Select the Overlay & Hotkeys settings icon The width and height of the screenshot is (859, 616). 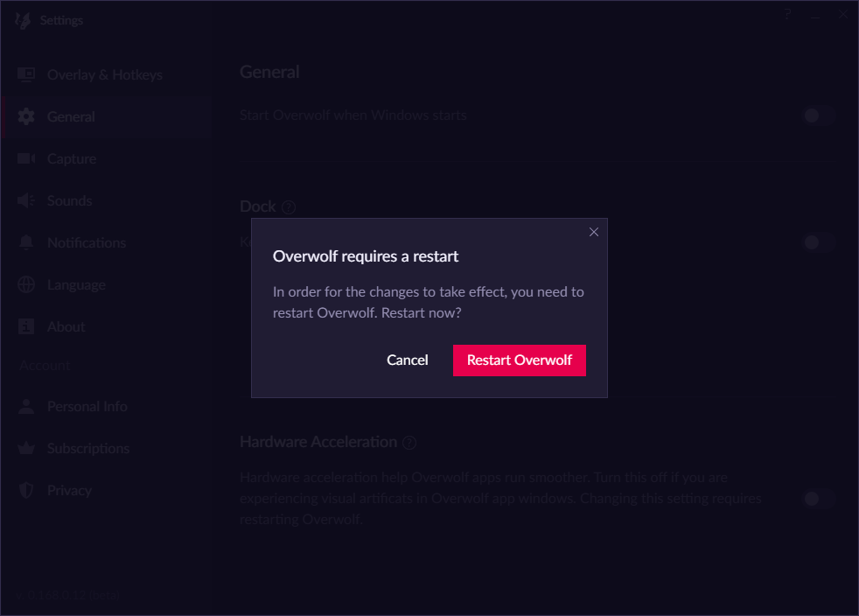(24, 74)
